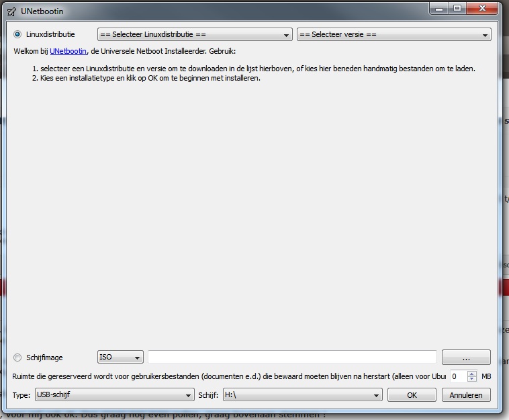Click the UNetbootin title bar icon
Viewport: 509px width, 420px height.
click(x=11, y=11)
